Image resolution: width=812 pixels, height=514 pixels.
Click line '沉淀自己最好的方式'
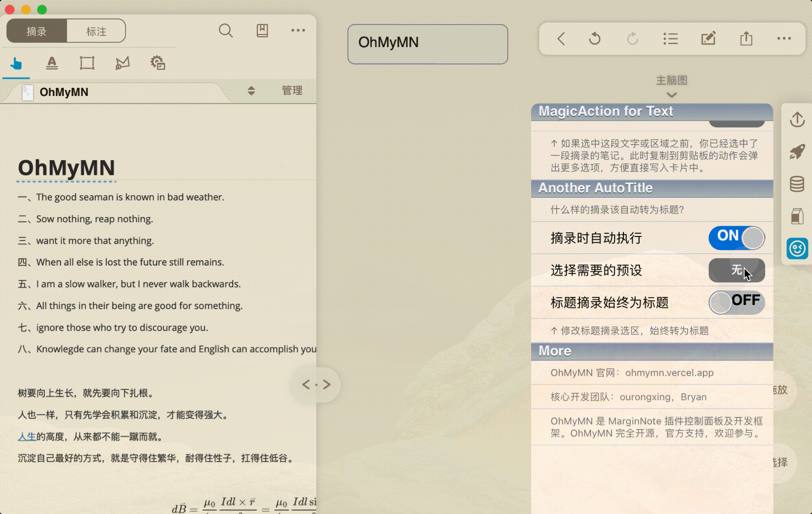pos(157,458)
